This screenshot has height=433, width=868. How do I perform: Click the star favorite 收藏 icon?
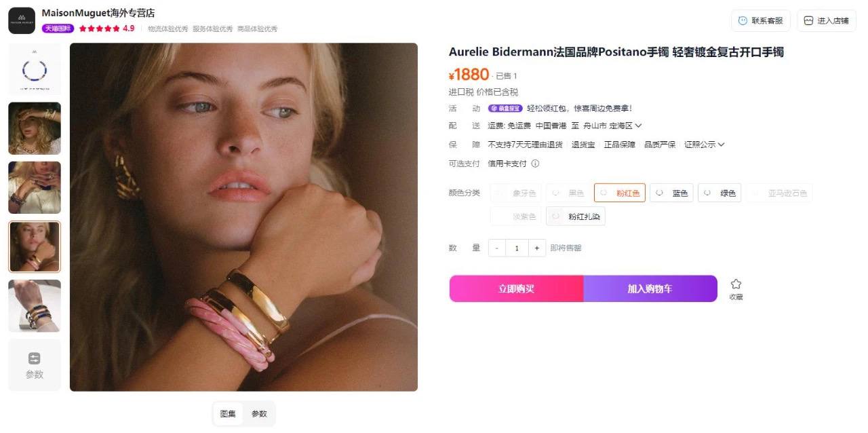(736, 284)
